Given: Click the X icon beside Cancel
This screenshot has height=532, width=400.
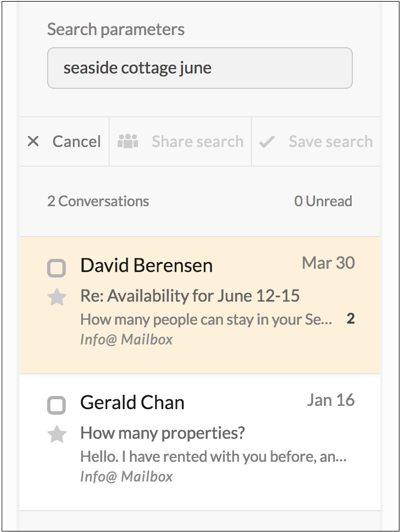Looking at the screenshot, I should click(33, 141).
